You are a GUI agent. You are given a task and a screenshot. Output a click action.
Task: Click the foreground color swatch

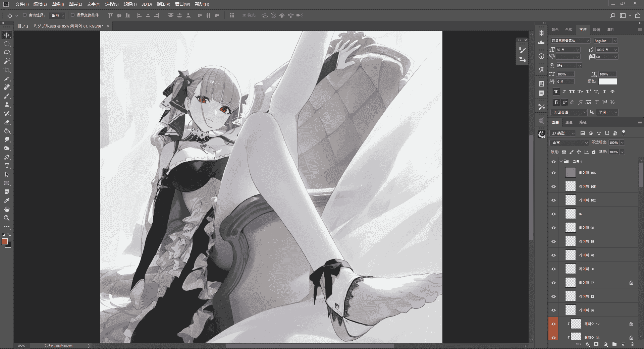pyautogui.click(x=5, y=241)
